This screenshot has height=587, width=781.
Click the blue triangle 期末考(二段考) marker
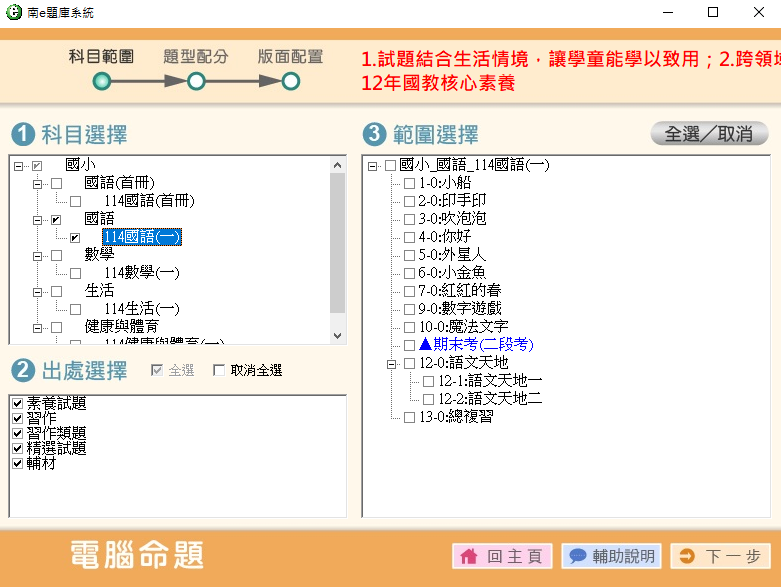pyautogui.click(x=424, y=345)
